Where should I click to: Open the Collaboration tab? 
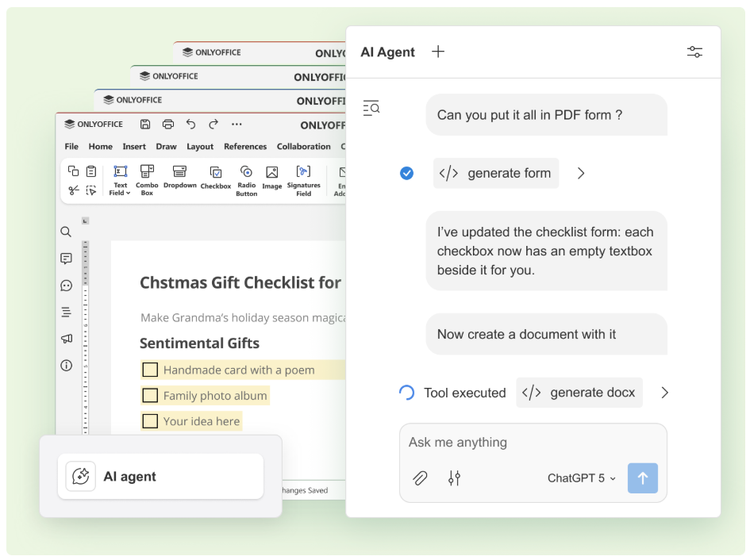303,146
